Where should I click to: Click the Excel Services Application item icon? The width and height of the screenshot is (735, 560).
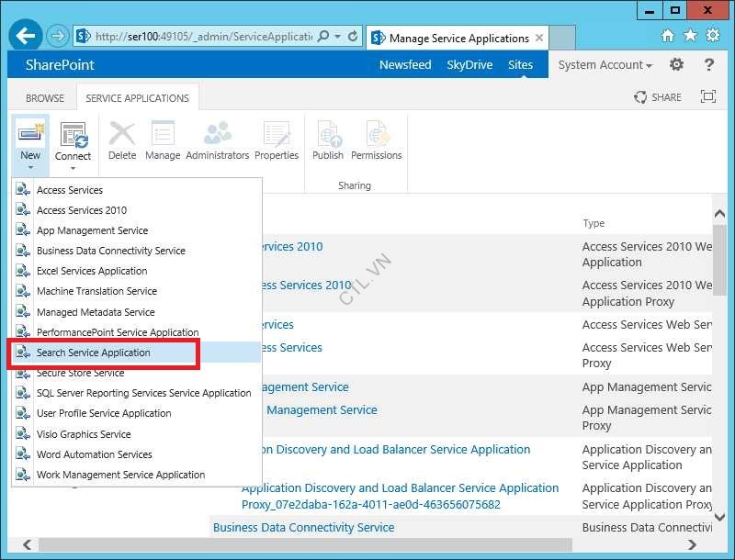tap(22, 270)
